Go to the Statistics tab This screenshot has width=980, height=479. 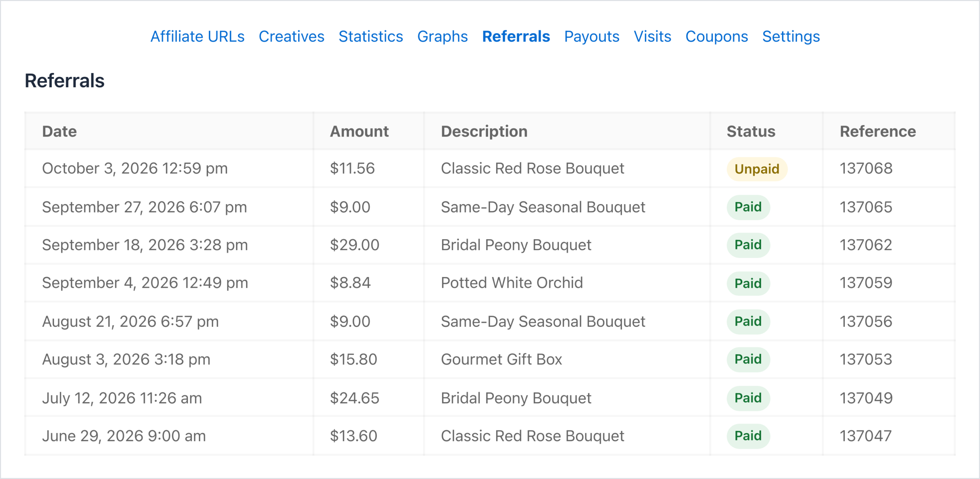[371, 37]
